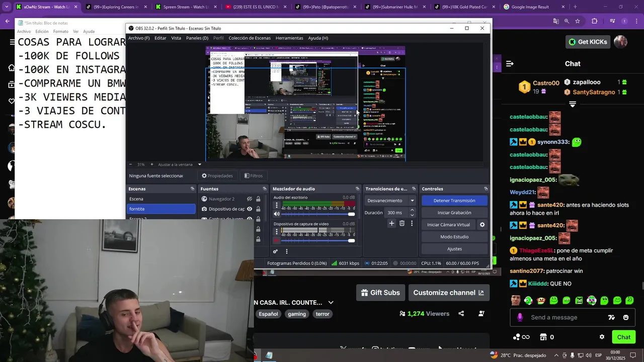Screen dimensions: 644x362
Task: Open the Kick shop icon
Action: (543, 337)
